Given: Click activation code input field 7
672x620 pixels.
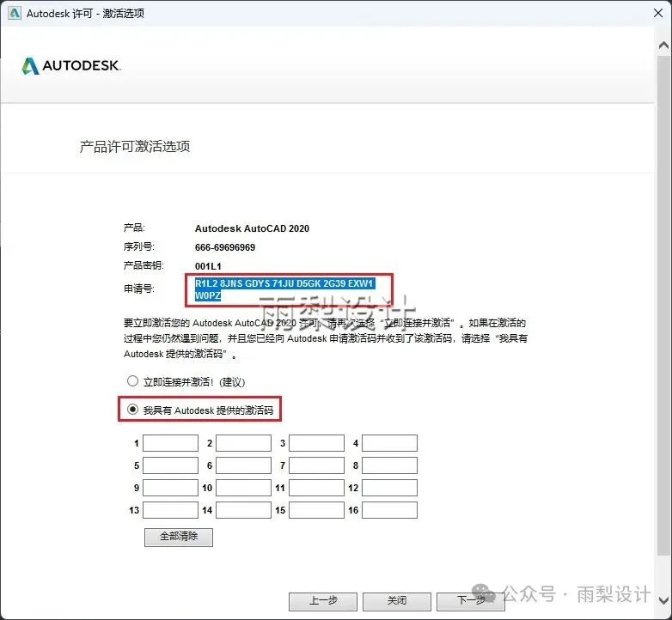Looking at the screenshot, I should [317, 465].
